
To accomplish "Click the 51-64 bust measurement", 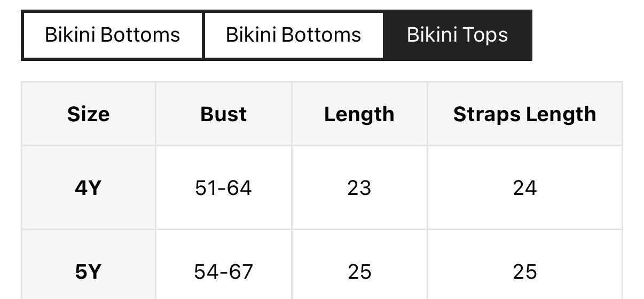I will (224, 188).
